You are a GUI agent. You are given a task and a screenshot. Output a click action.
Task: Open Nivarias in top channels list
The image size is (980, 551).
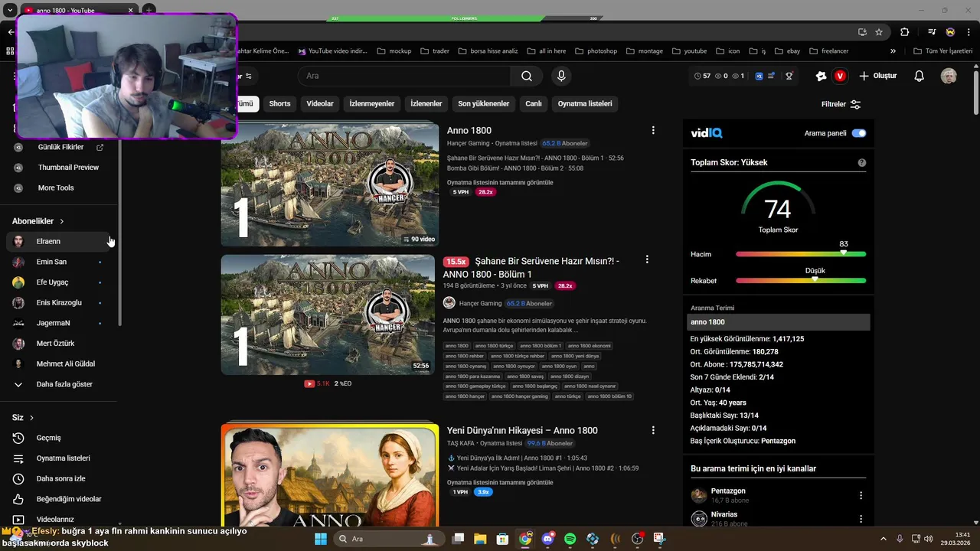724,514
